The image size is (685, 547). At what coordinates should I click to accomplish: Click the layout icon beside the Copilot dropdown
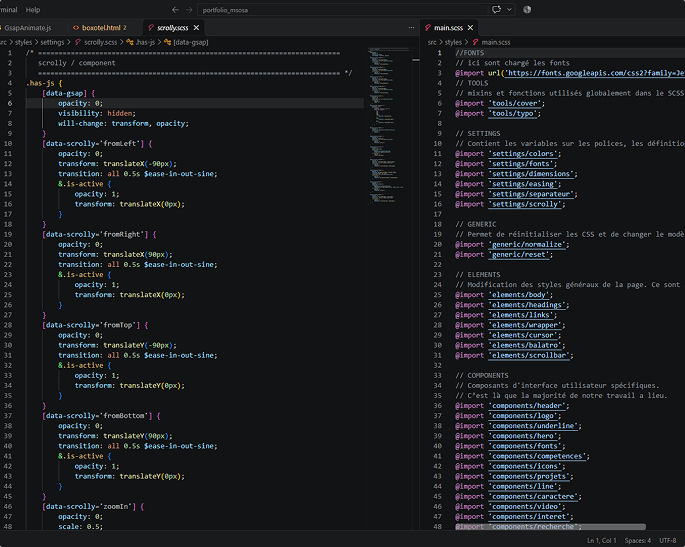527,10
